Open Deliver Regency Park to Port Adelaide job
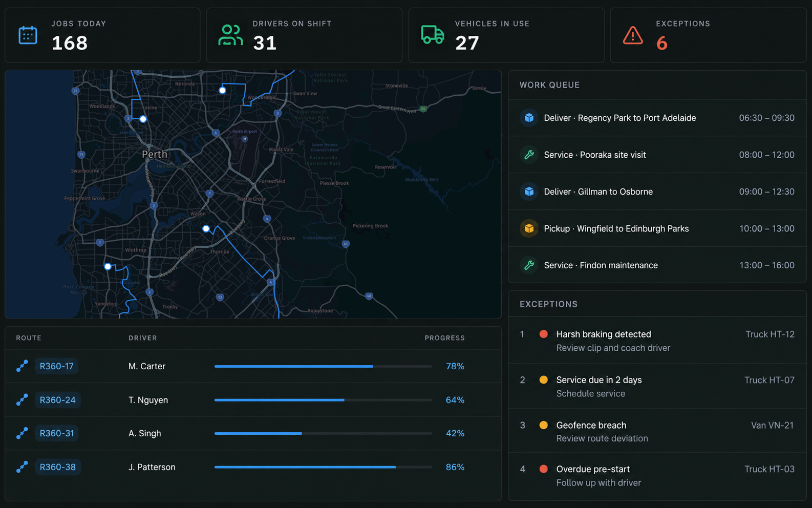This screenshot has width=812, height=508. 657,118
